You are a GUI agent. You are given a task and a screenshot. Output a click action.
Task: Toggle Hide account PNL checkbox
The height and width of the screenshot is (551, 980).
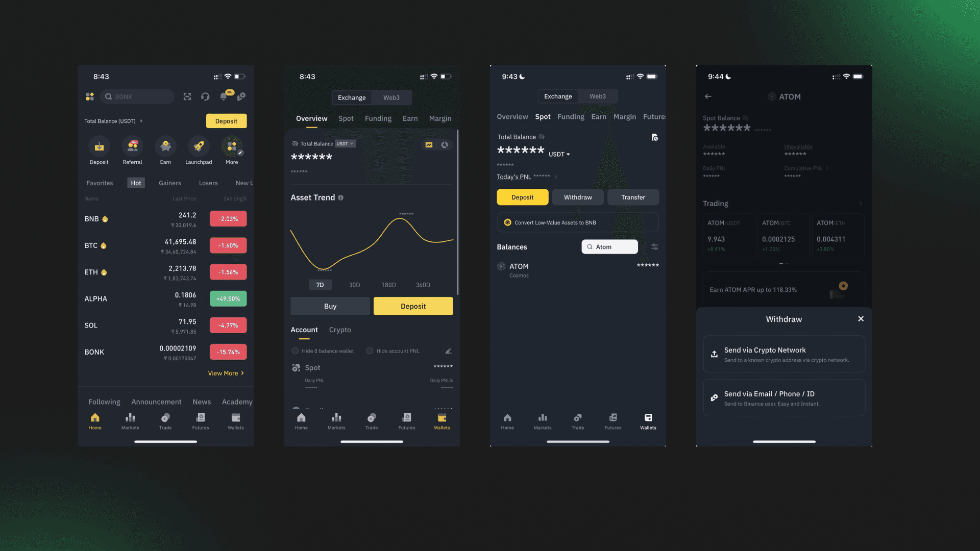[369, 350]
